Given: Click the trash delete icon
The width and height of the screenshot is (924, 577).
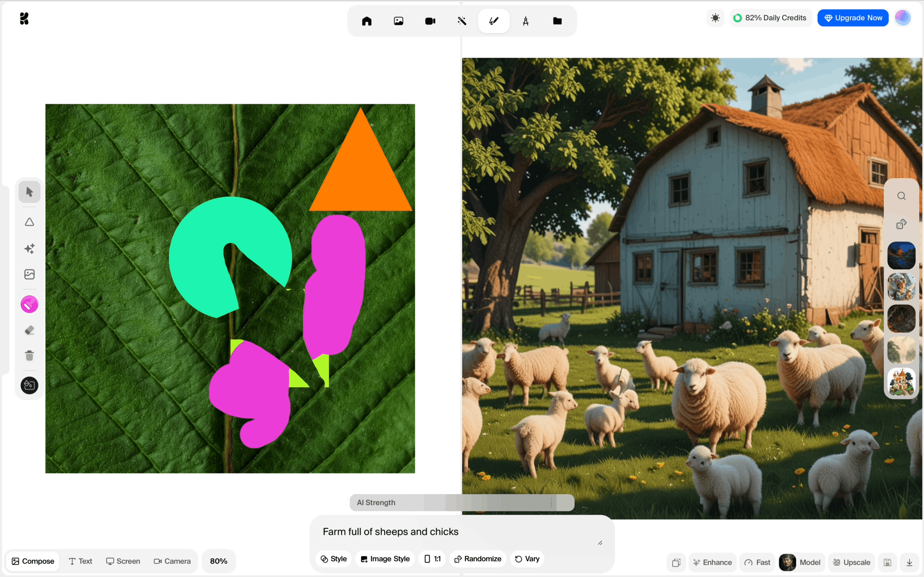Looking at the screenshot, I should (29, 356).
